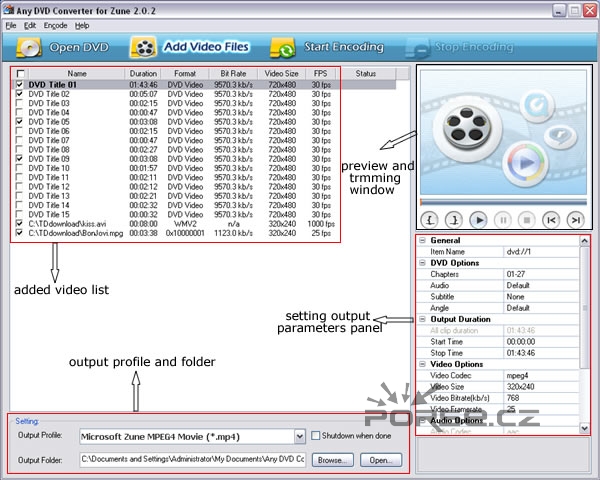Uncheck DVD Title 01

pos(19,84)
